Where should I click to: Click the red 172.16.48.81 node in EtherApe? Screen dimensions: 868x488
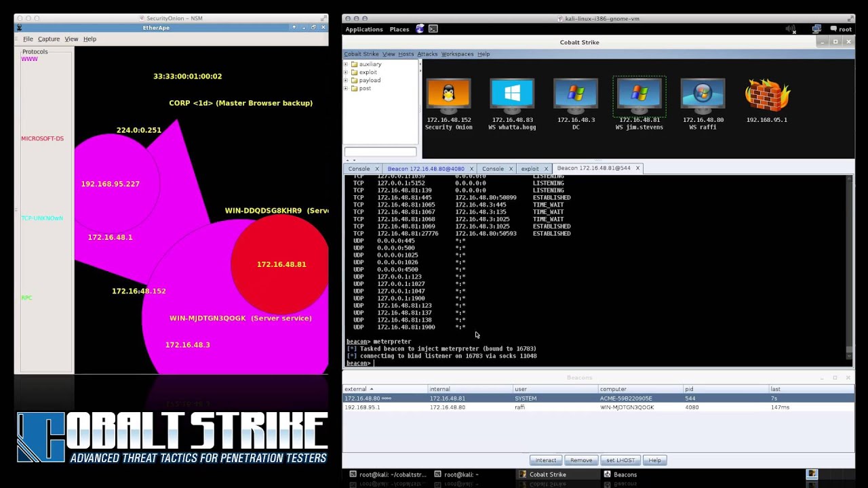click(x=281, y=264)
